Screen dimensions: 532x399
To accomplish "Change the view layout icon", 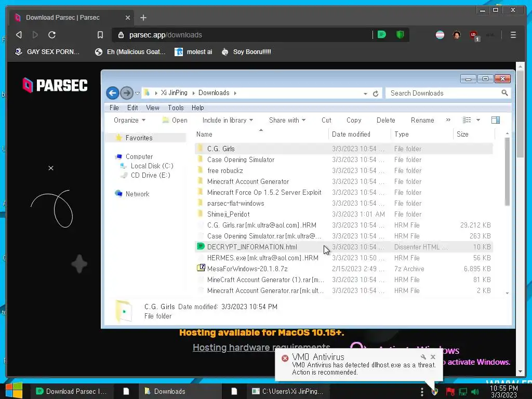I will (467, 120).
